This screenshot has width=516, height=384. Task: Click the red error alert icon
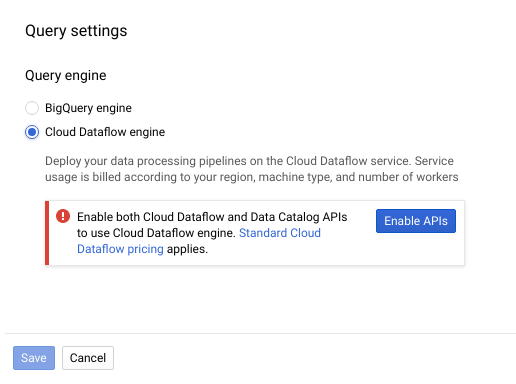tap(63, 216)
